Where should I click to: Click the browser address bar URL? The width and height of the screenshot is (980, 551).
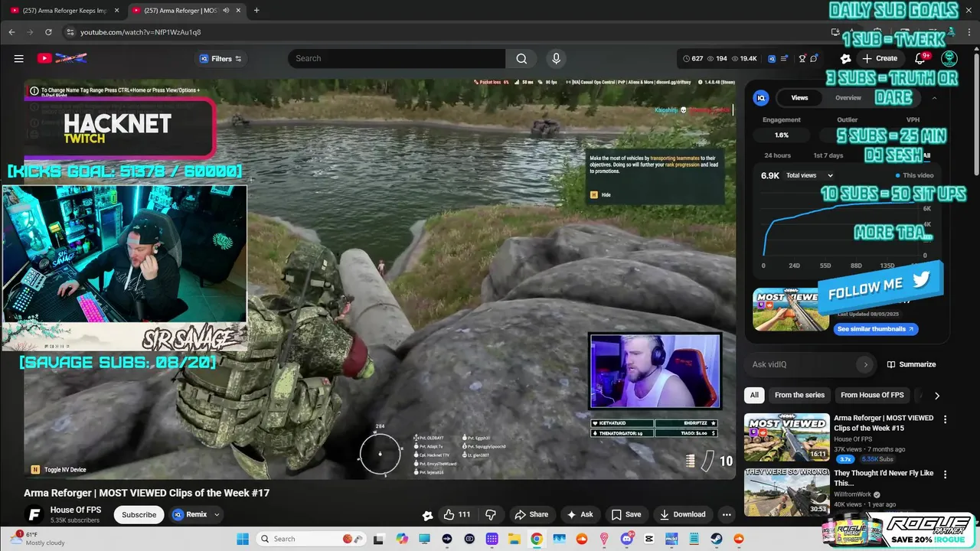tap(141, 32)
